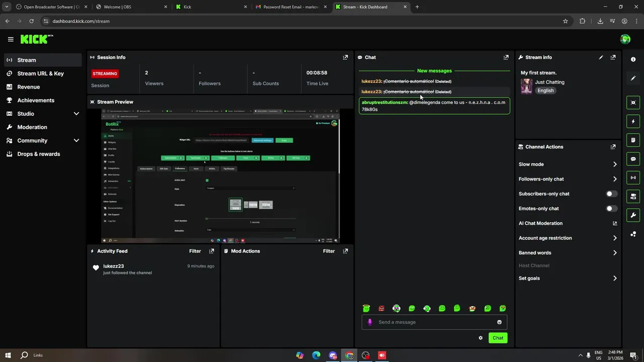Screen dimensions: 644x362
Task: Open AI Chat Moderation external link
Action: pyautogui.click(x=615, y=223)
